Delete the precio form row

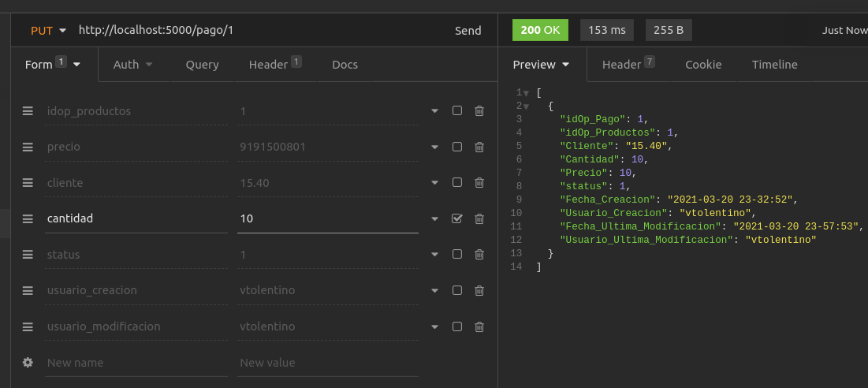click(x=479, y=147)
